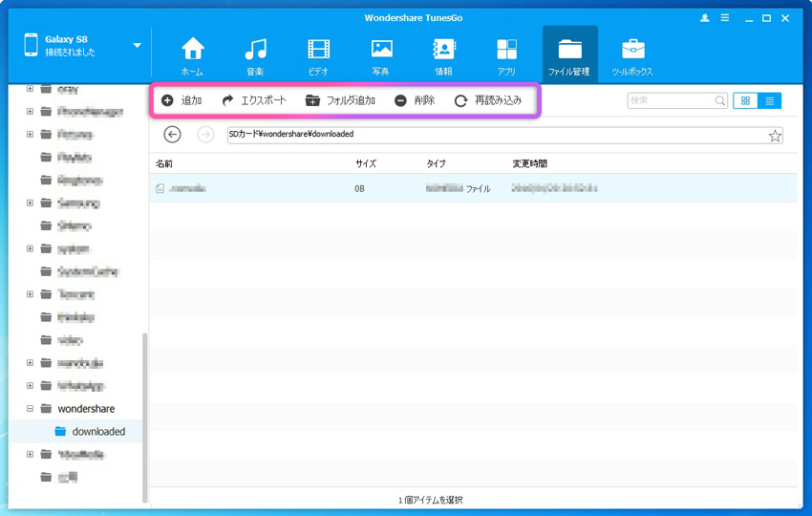Viewport: 812px width, 516px height.
Task: Open the 写真 photos tab
Action: (381, 56)
